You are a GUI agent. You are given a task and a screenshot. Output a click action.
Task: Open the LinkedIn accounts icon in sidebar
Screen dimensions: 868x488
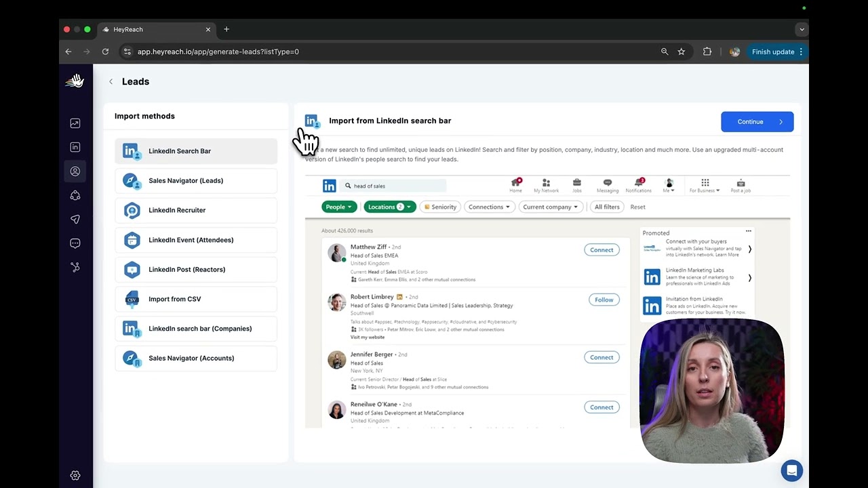click(x=75, y=147)
